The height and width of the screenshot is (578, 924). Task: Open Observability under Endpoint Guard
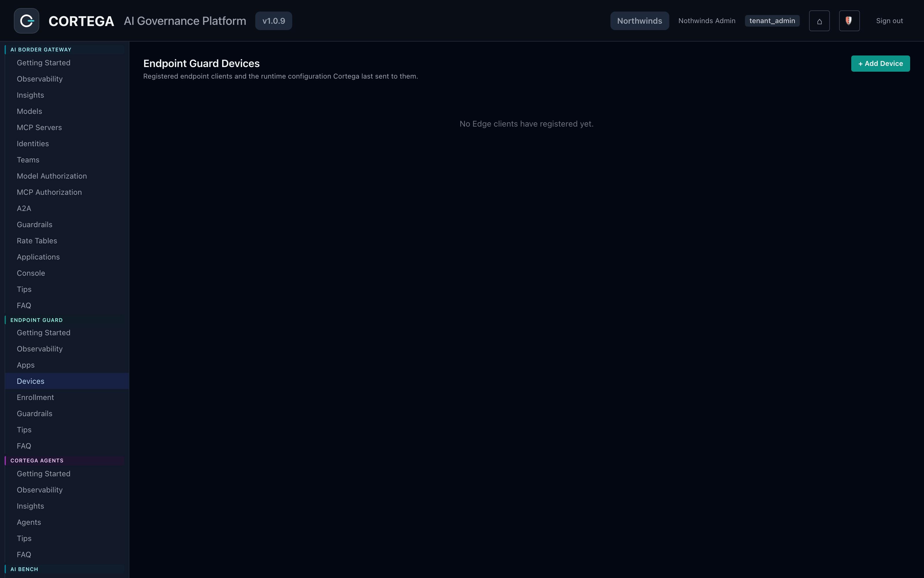67,349
